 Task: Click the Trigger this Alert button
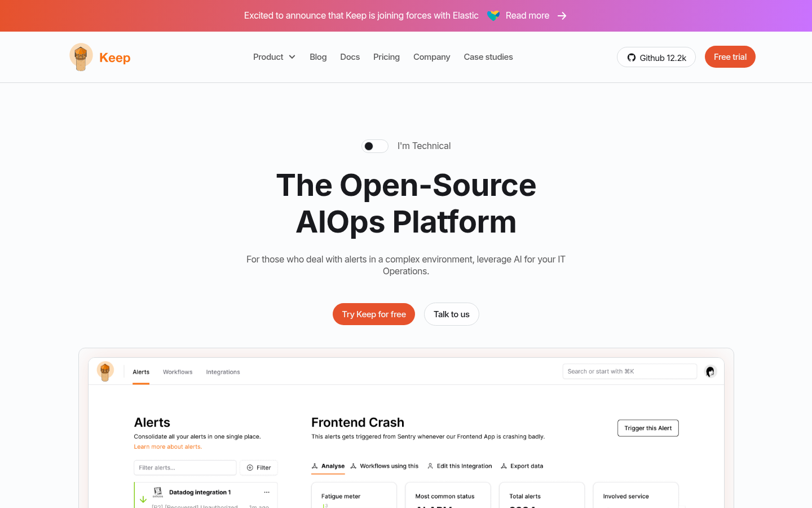(x=648, y=428)
